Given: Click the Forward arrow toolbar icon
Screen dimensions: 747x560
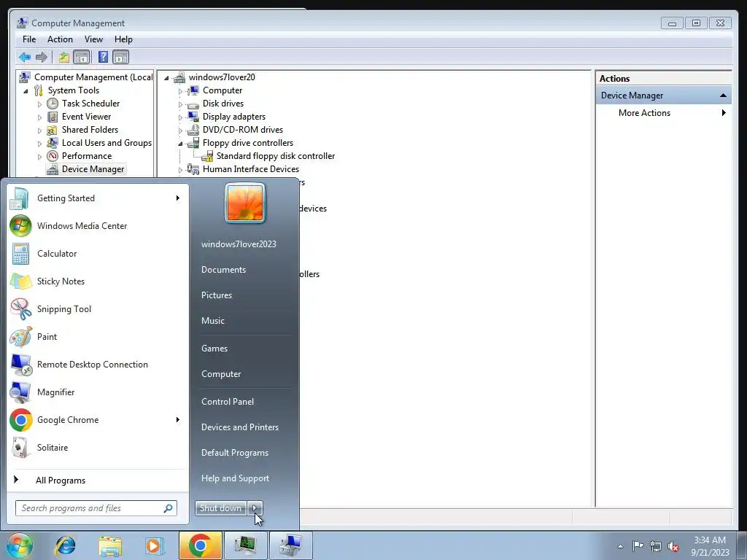Looking at the screenshot, I should point(42,58).
